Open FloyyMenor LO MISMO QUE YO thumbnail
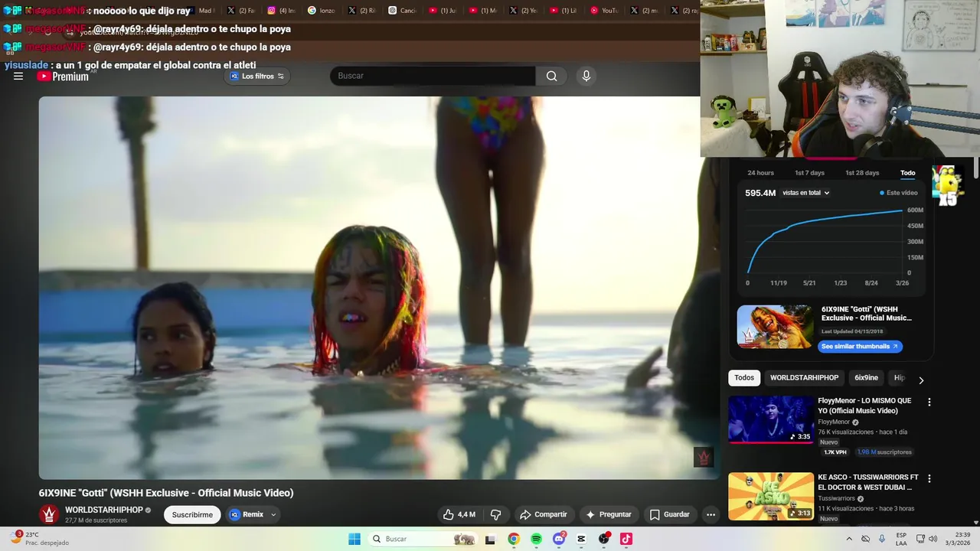 point(771,419)
